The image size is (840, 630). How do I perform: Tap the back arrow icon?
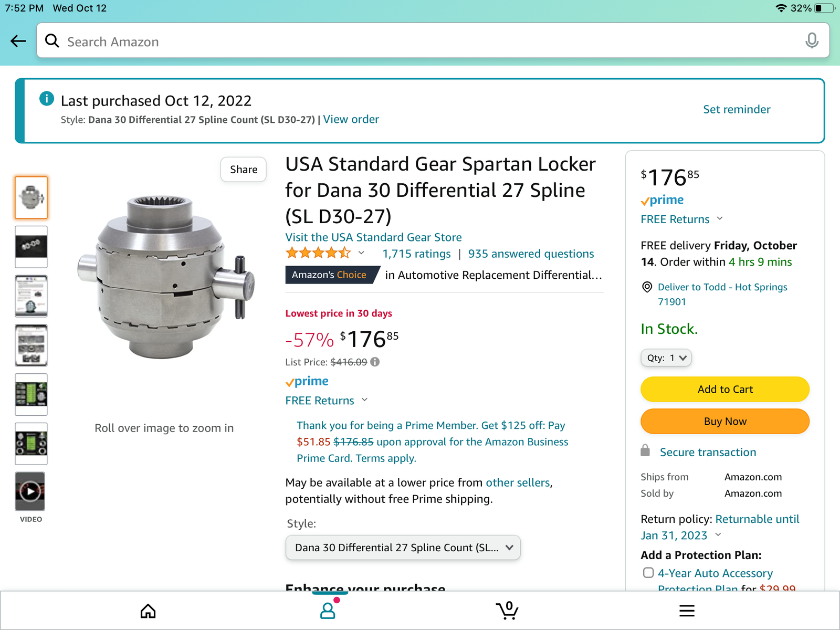click(x=18, y=41)
